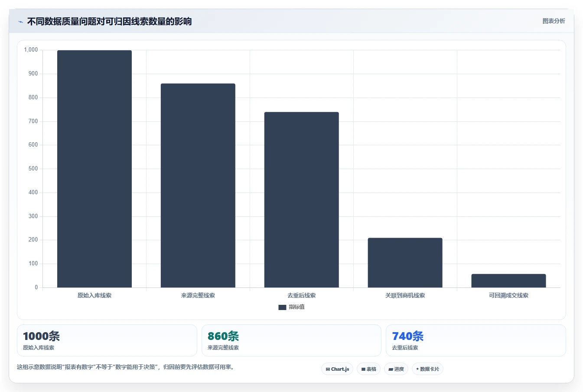Viewport: 583px width, 392px height.
Task: Click the 100 y-axis tick label
Action: tap(33, 264)
